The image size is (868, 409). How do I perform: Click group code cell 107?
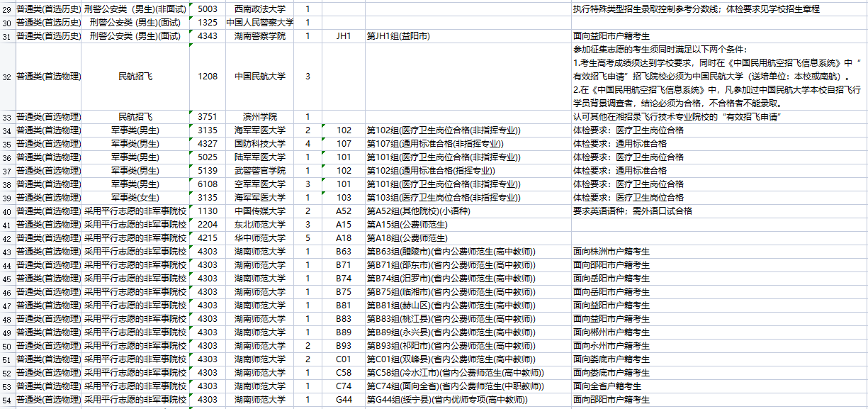click(x=344, y=144)
